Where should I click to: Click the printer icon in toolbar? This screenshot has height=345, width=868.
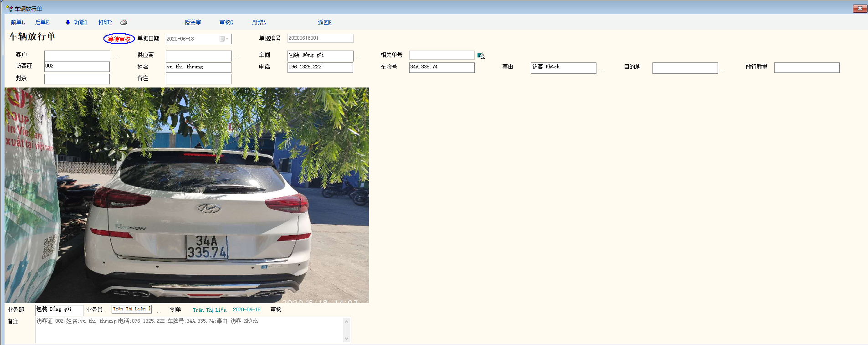[123, 22]
